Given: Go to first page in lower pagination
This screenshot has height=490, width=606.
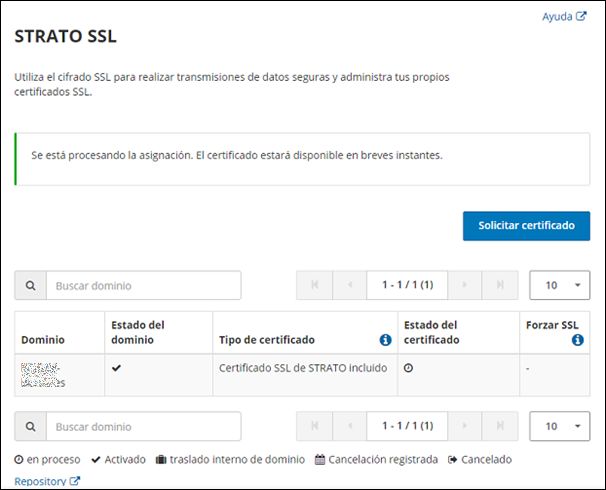Looking at the screenshot, I should (315, 426).
